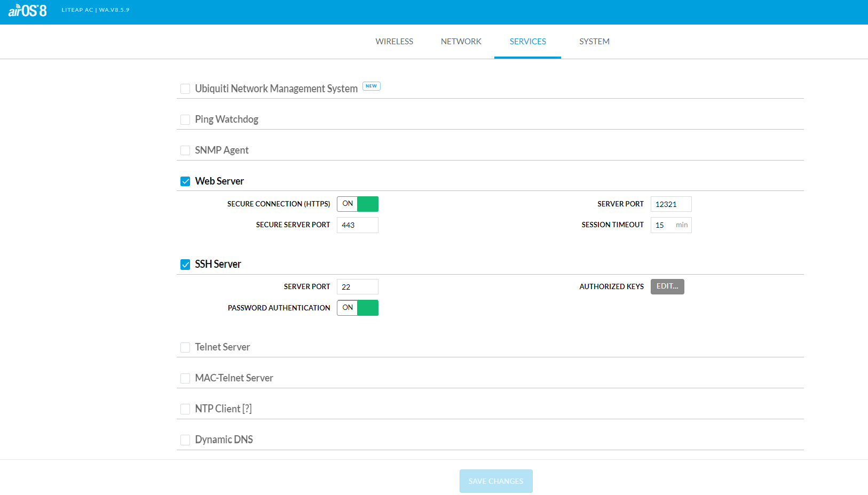Open the NTP Client [?] help link
This screenshot has height=495, width=868.
247,409
